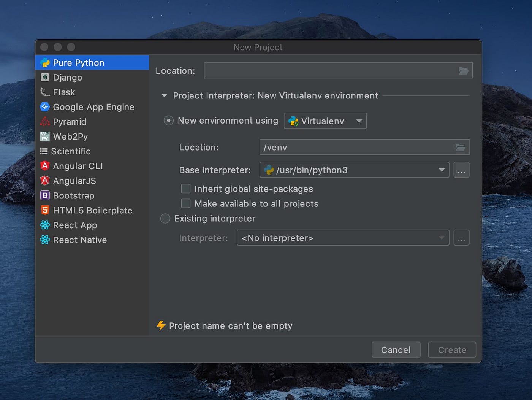Viewport: 532px width, 400px height.
Task: Click the Pyramid project icon
Action: click(x=44, y=122)
